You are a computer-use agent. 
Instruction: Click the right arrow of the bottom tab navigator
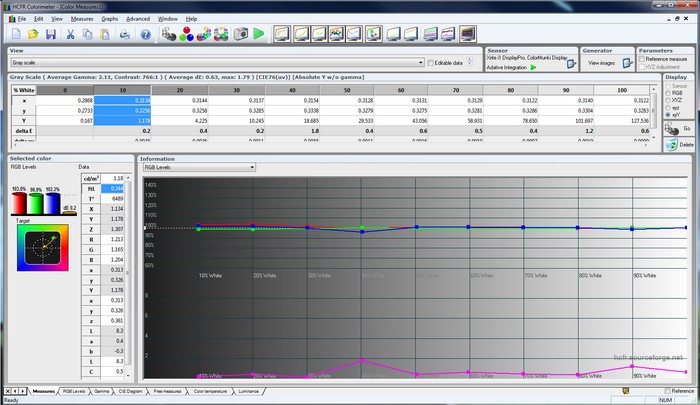22,391
